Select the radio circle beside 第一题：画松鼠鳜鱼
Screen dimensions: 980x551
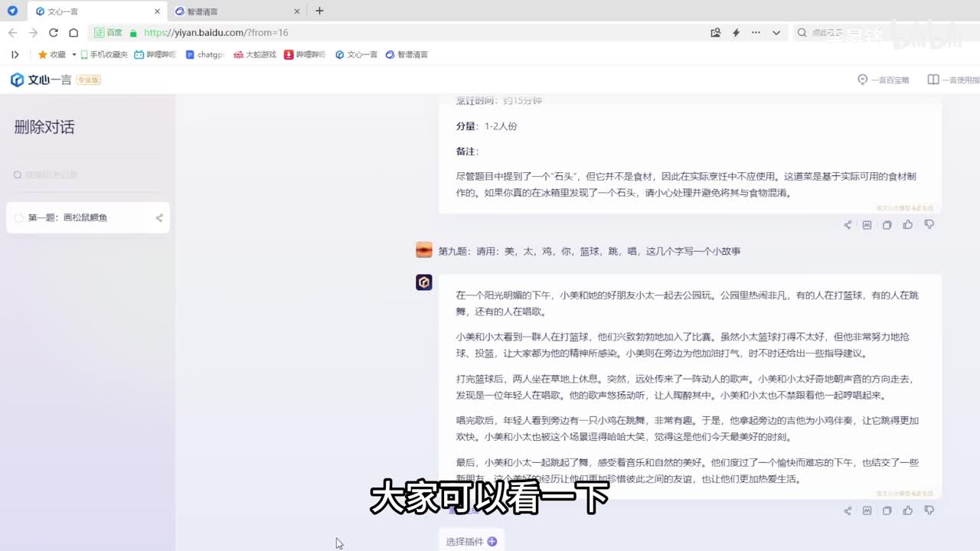point(19,218)
